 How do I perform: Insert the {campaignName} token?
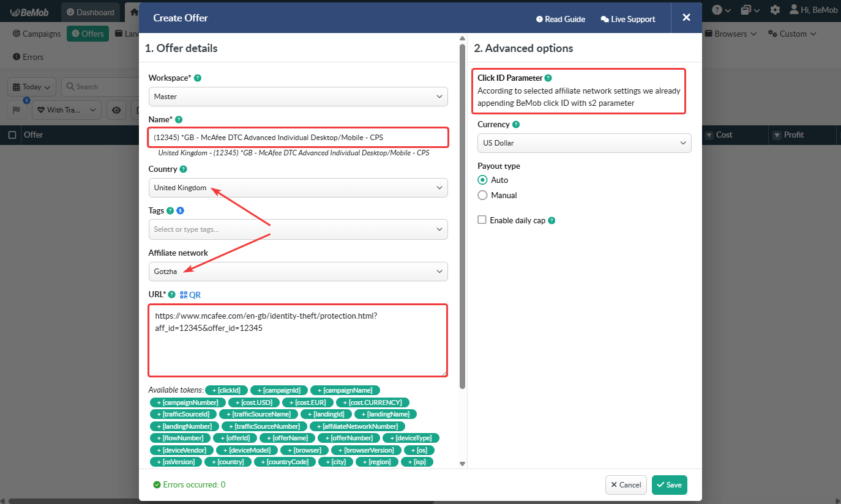(x=345, y=390)
